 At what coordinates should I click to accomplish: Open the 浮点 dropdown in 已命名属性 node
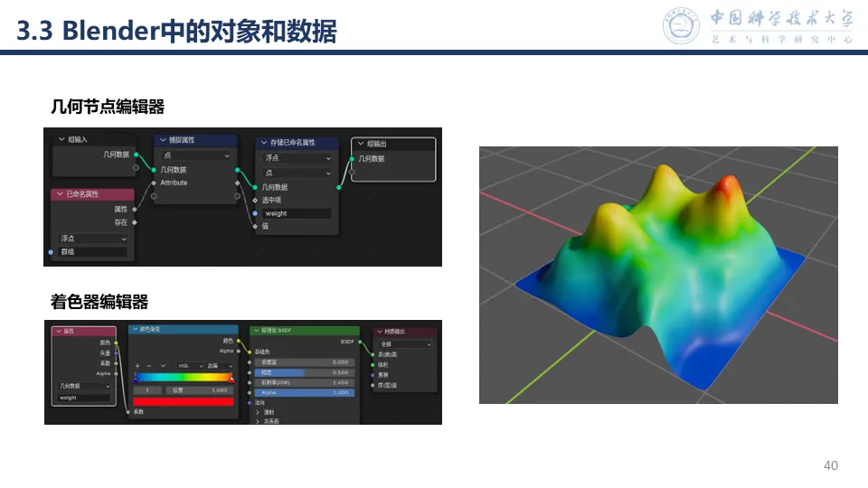(x=93, y=239)
